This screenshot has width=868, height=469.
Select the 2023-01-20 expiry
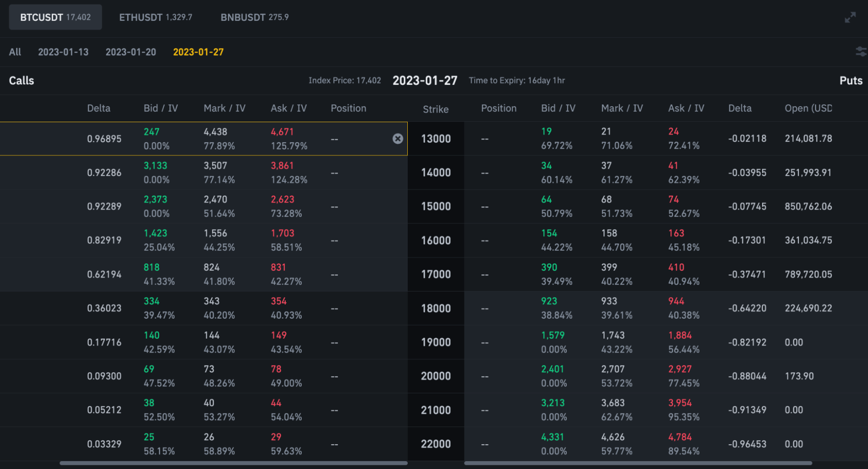(x=131, y=52)
